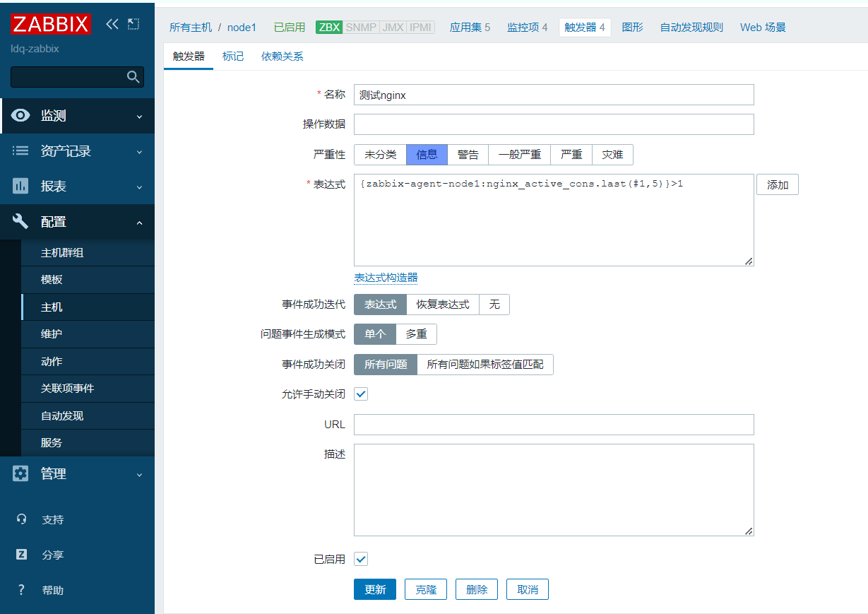The image size is (868, 614).
Task: Toggle the 允许手动关闭 checkbox
Action: tap(361, 394)
